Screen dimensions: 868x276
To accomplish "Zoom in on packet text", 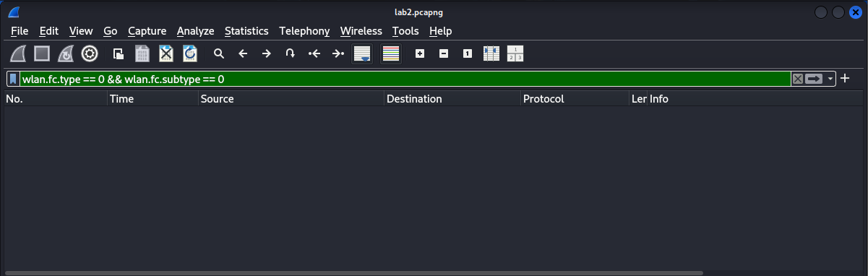I will point(420,53).
